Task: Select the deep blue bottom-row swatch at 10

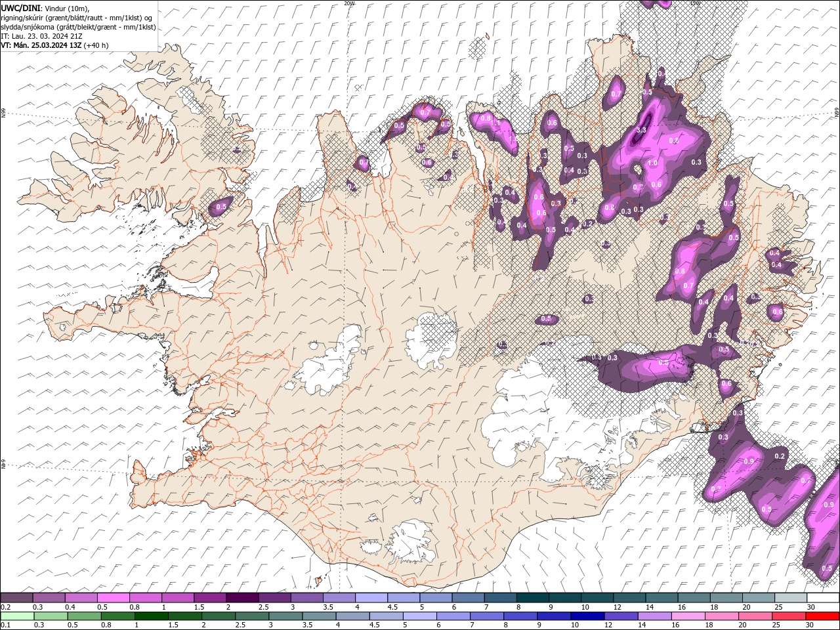Action: point(587,616)
